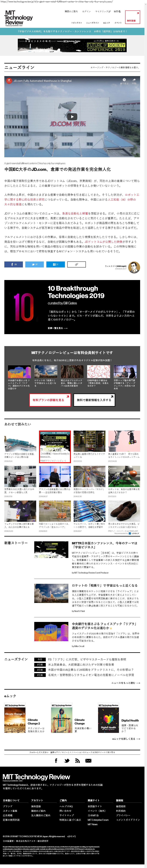The height and width of the screenshot is (868, 147).
Task: Copy the article link with chain icon
Action: pos(77,264)
